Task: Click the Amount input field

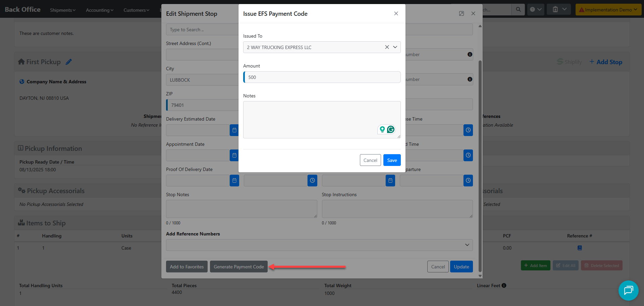Action: point(322,77)
